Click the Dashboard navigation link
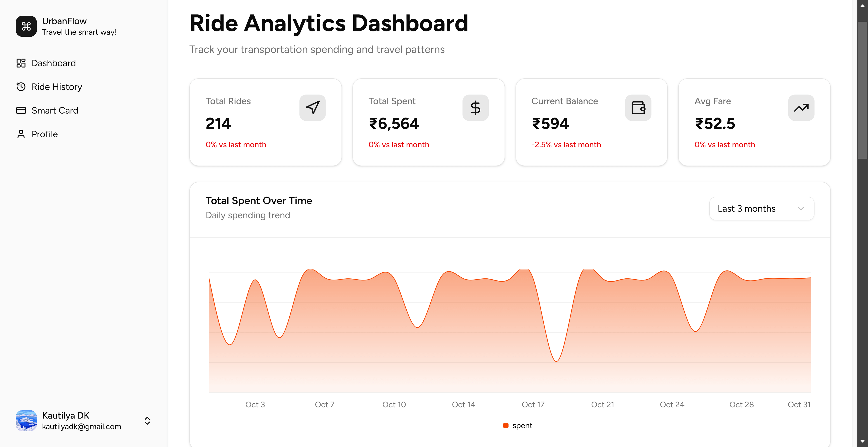This screenshot has height=447, width=868. click(x=53, y=63)
